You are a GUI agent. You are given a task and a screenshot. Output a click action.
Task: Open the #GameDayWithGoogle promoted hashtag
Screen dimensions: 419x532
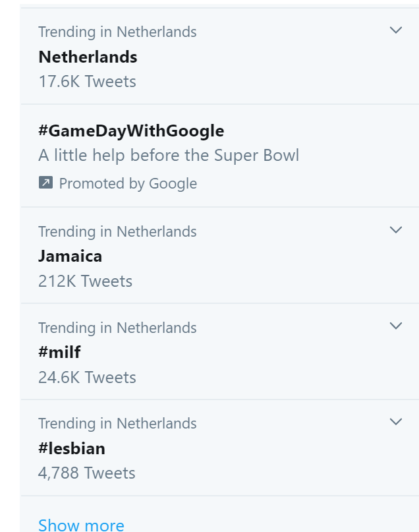131,131
